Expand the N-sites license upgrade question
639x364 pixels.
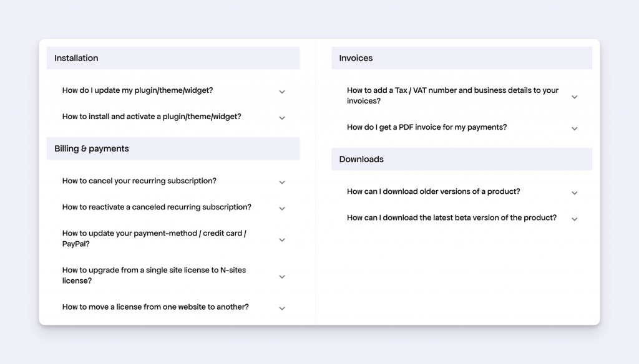(282, 276)
